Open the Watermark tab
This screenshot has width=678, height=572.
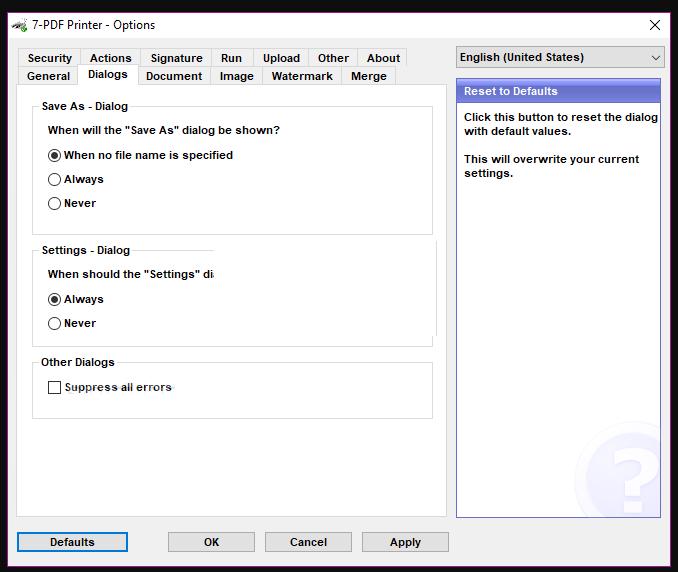pos(302,76)
